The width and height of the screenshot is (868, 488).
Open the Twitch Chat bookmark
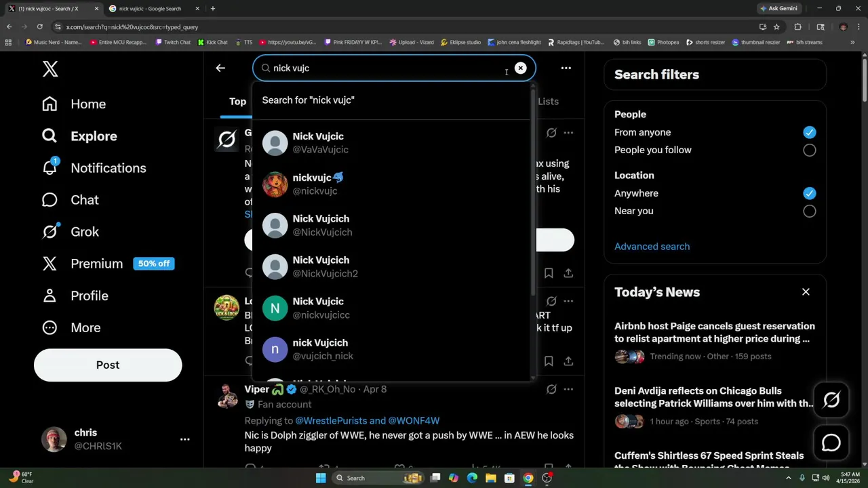tap(173, 42)
